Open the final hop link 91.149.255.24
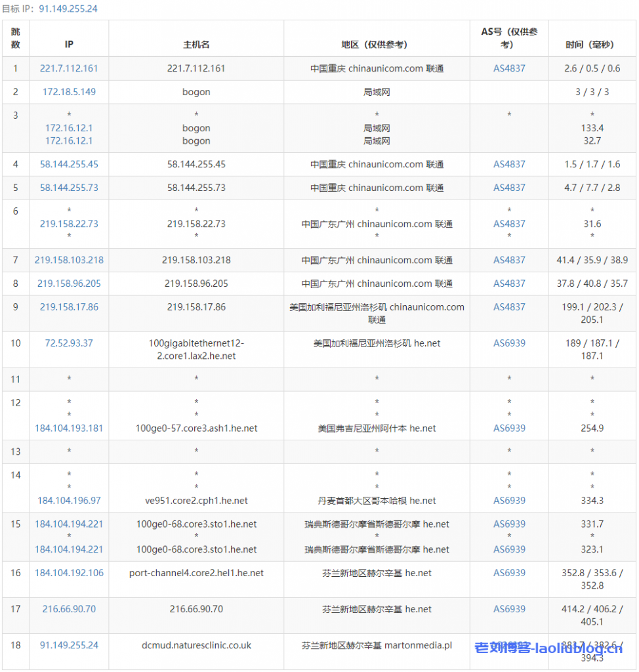Screen dimensions: 639x672 (69, 645)
